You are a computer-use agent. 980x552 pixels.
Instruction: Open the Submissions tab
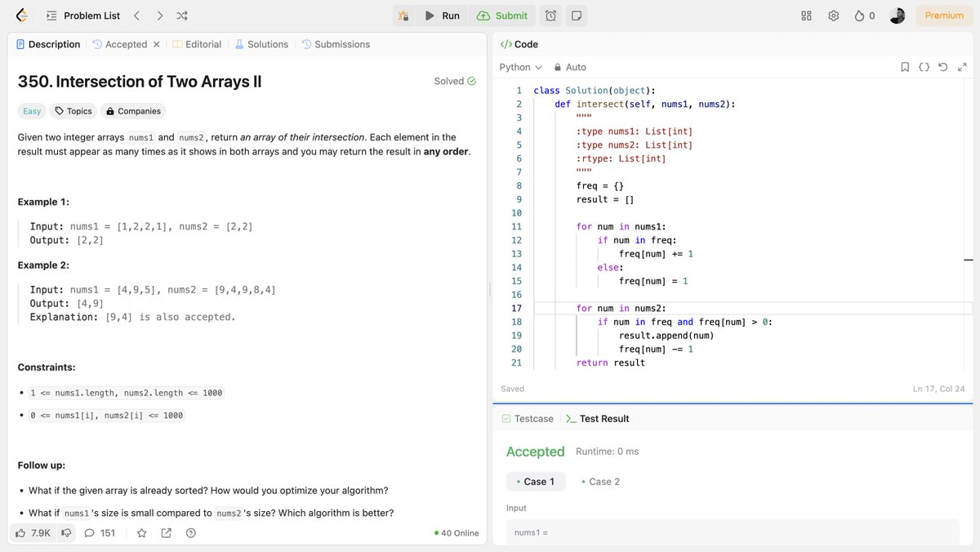click(x=336, y=44)
